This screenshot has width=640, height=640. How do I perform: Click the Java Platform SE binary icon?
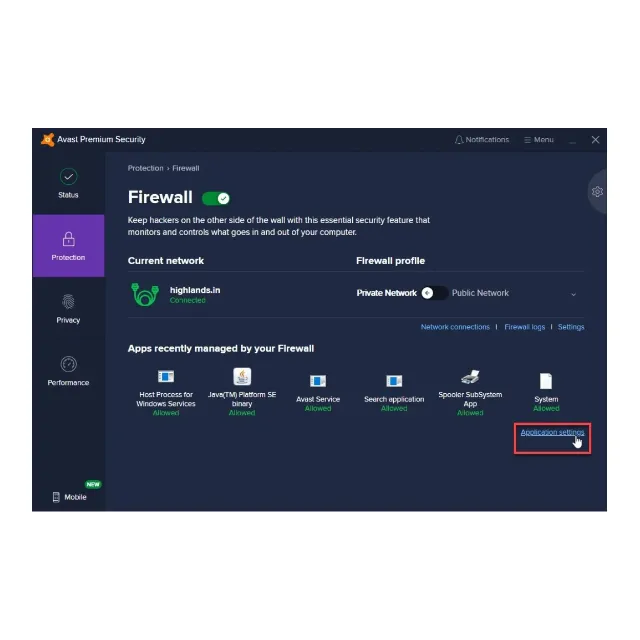point(242,377)
